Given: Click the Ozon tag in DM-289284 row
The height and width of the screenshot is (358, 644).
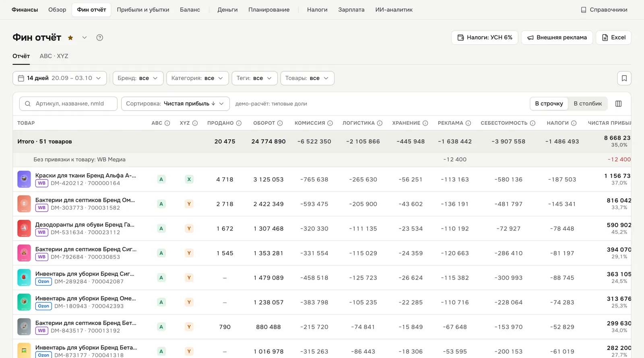Looking at the screenshot, I should 43,282.
